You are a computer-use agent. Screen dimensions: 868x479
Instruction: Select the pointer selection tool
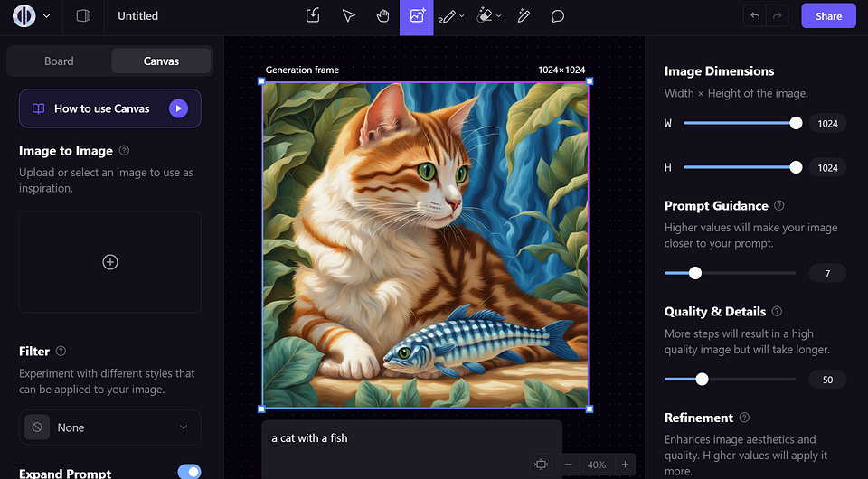pos(348,16)
